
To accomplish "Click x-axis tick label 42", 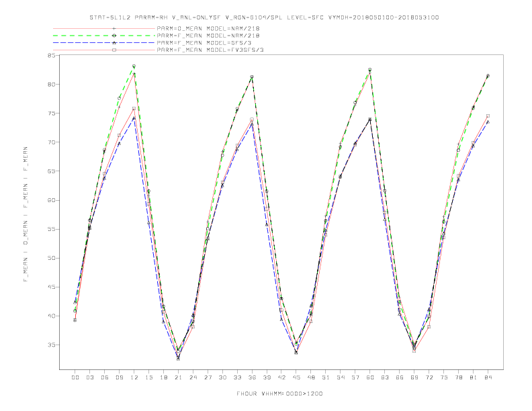I will pos(281,377).
